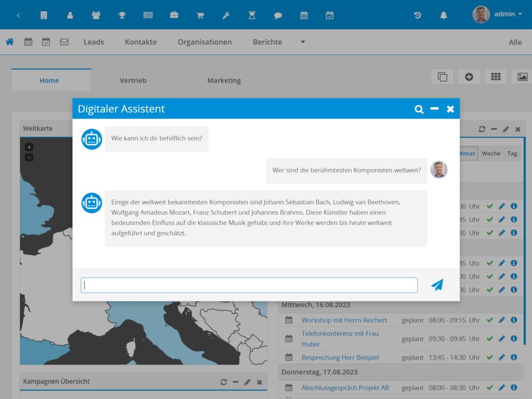Click search icon in Digitaler Assistent header
Image resolution: width=532 pixels, height=399 pixels.
tap(419, 109)
